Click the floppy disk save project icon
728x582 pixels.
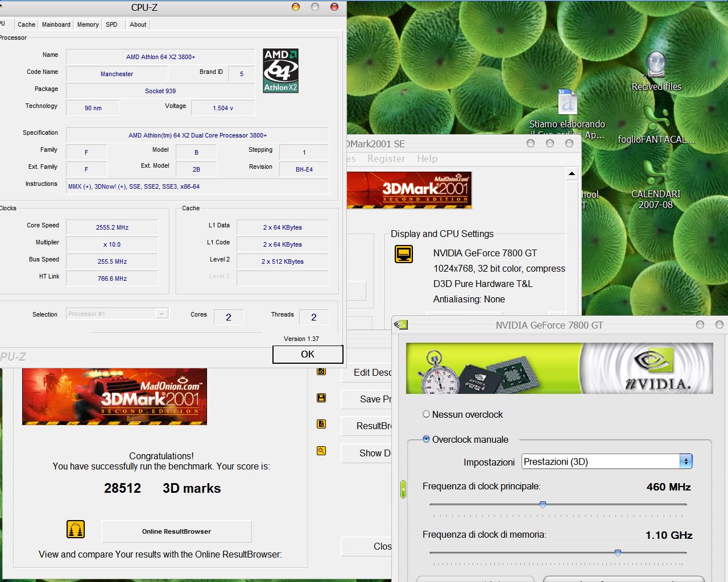click(x=321, y=398)
